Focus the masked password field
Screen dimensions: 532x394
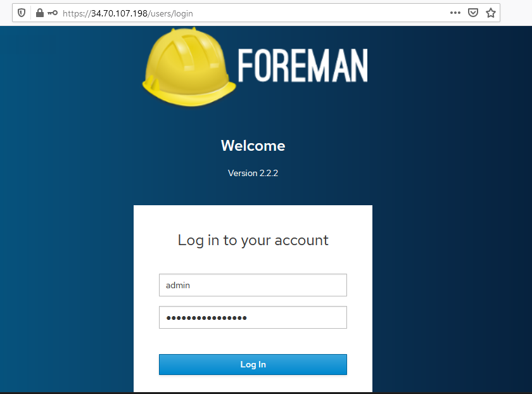253,317
